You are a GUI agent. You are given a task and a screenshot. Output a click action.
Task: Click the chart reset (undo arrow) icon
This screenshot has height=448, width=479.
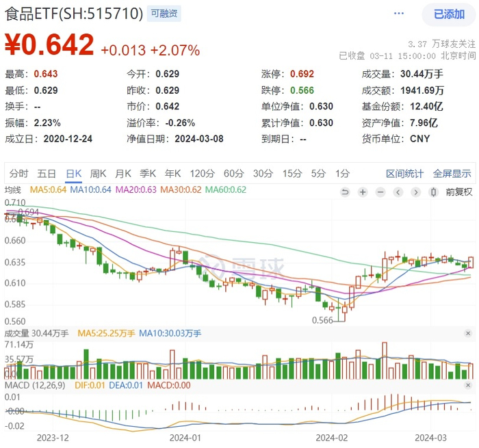click(x=345, y=192)
